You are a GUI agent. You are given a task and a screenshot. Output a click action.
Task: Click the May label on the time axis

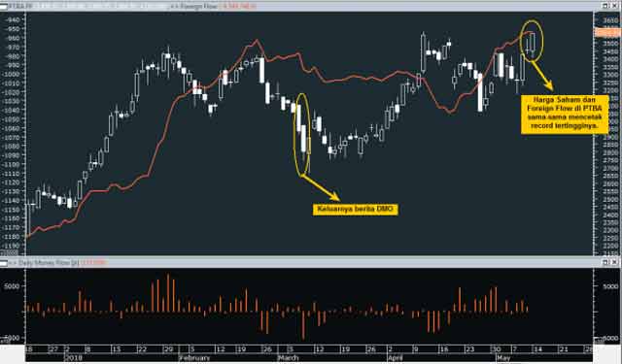pos(503,358)
